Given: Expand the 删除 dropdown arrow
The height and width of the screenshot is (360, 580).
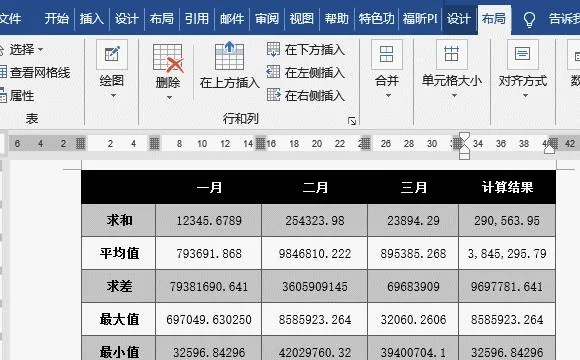Looking at the screenshot, I should coord(169,98).
